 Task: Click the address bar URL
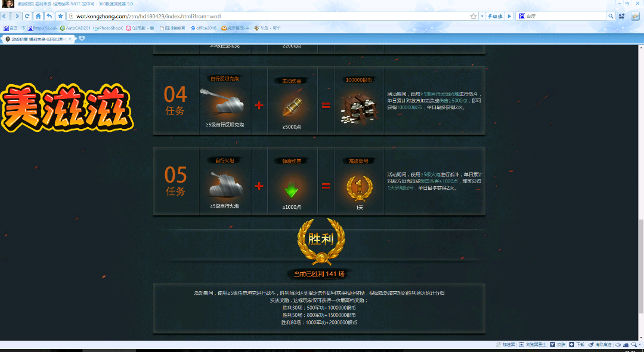pyautogui.click(x=148, y=16)
